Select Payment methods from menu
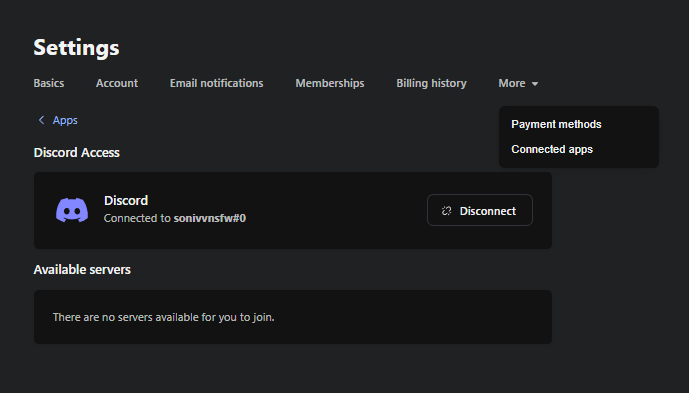689x393 pixels. click(556, 124)
